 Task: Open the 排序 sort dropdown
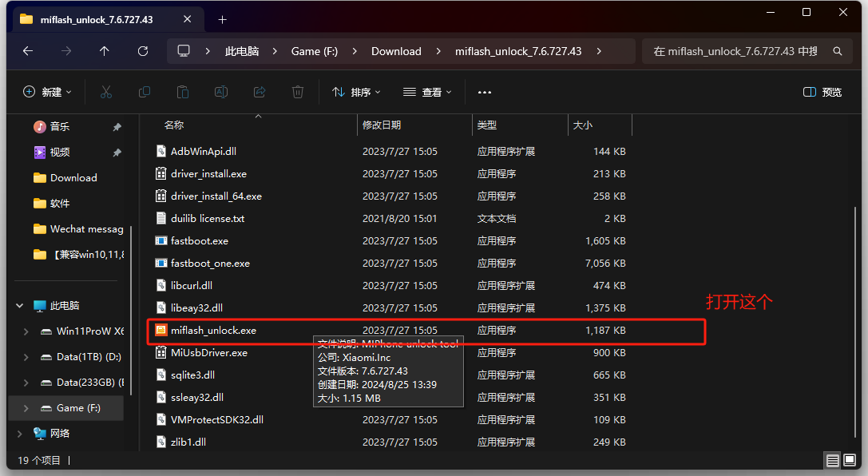[x=356, y=92]
